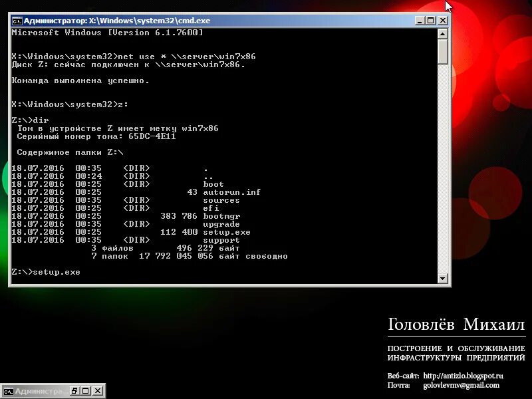Click the 'support' directory entry
The width and height of the screenshot is (532, 399).
click(x=221, y=240)
